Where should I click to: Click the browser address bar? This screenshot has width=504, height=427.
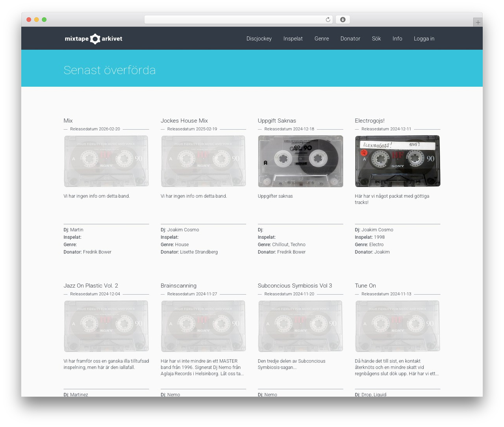pos(239,20)
